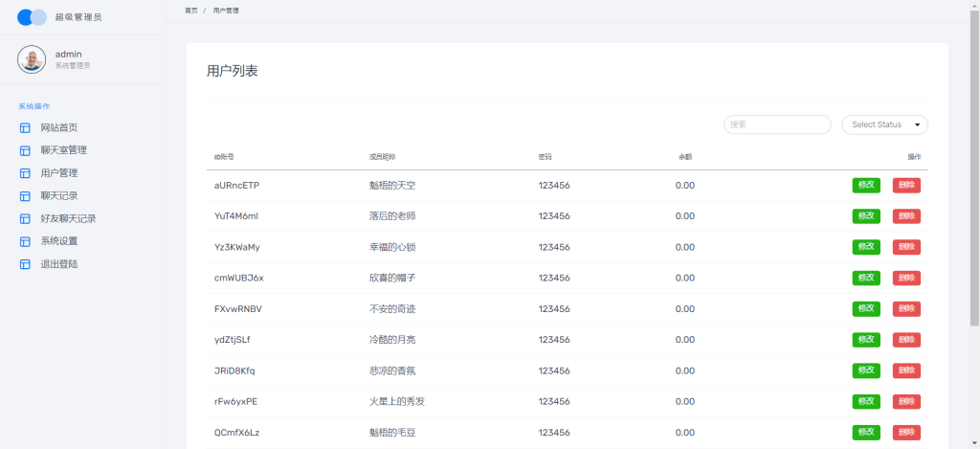
Task: Click the icon next to 网站首页
Action: [25, 128]
